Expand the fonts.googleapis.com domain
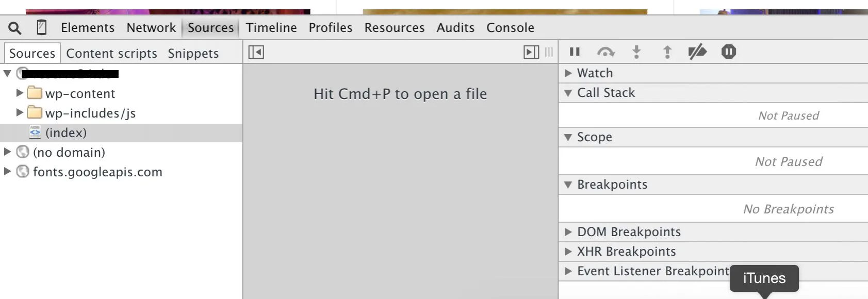Viewport: 868px width, 299px height. pos(7,171)
